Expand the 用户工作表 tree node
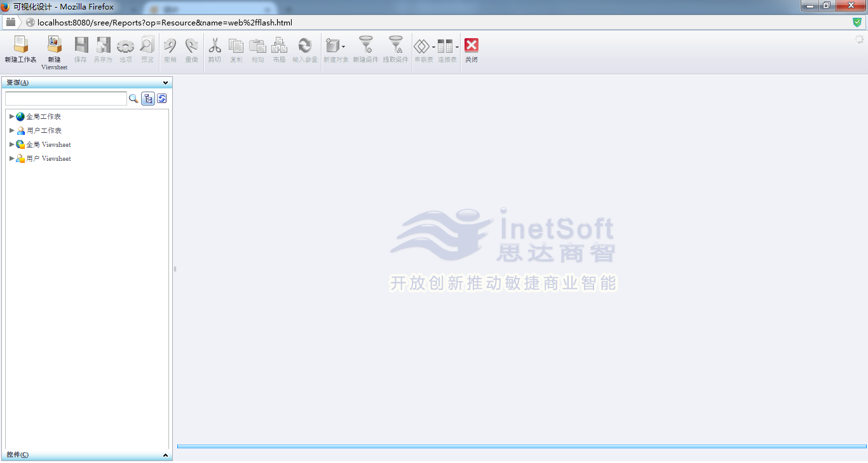868x463 pixels. [11, 130]
